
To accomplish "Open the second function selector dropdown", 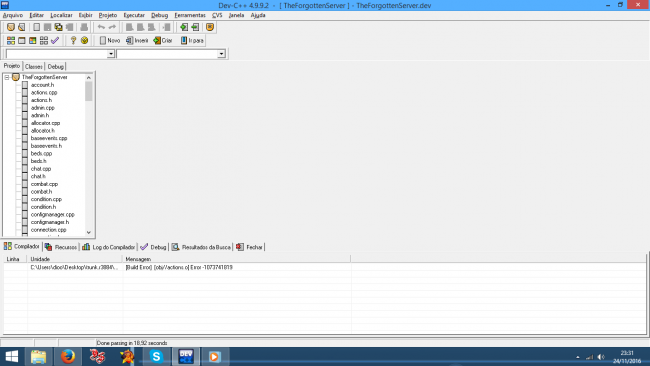I will coord(221,54).
